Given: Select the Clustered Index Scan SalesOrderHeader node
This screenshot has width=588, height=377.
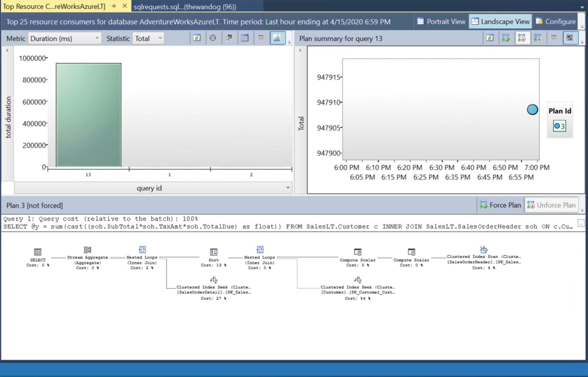Looking at the screenshot, I should [484, 258].
